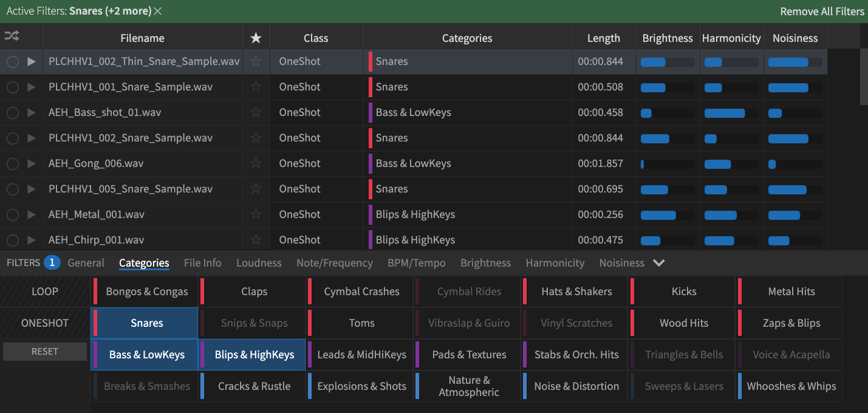Play AEH_Gong_006.wav preview
The image size is (868, 413).
(32, 163)
